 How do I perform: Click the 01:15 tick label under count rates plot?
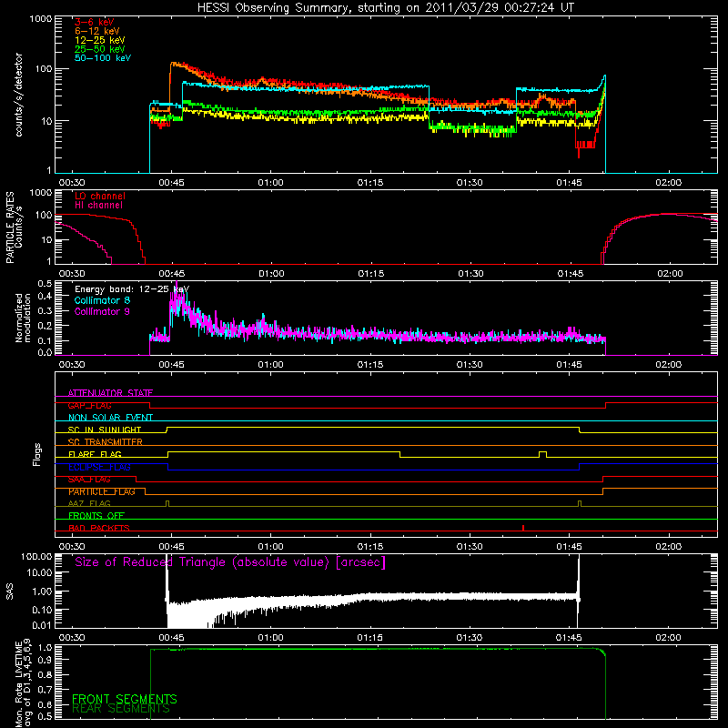click(370, 183)
